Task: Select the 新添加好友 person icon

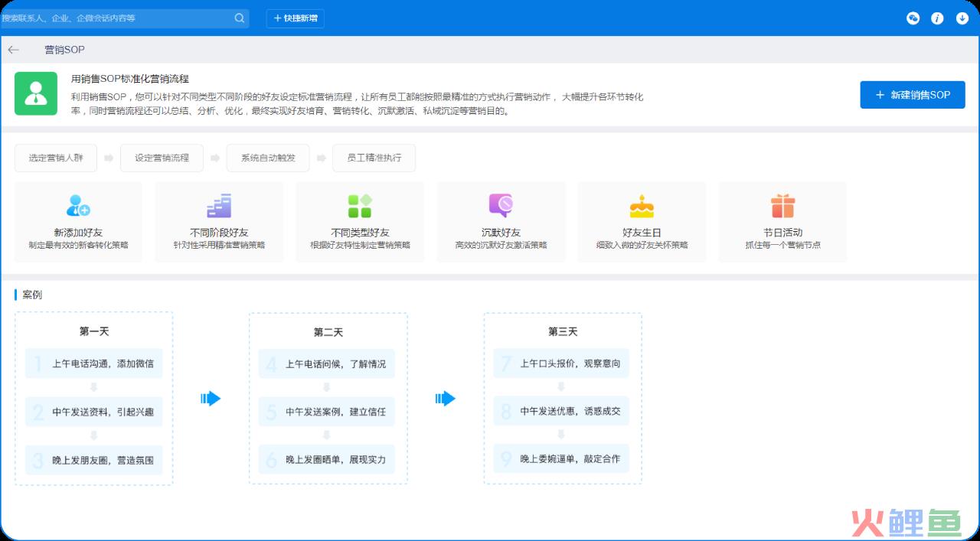Action: point(78,206)
